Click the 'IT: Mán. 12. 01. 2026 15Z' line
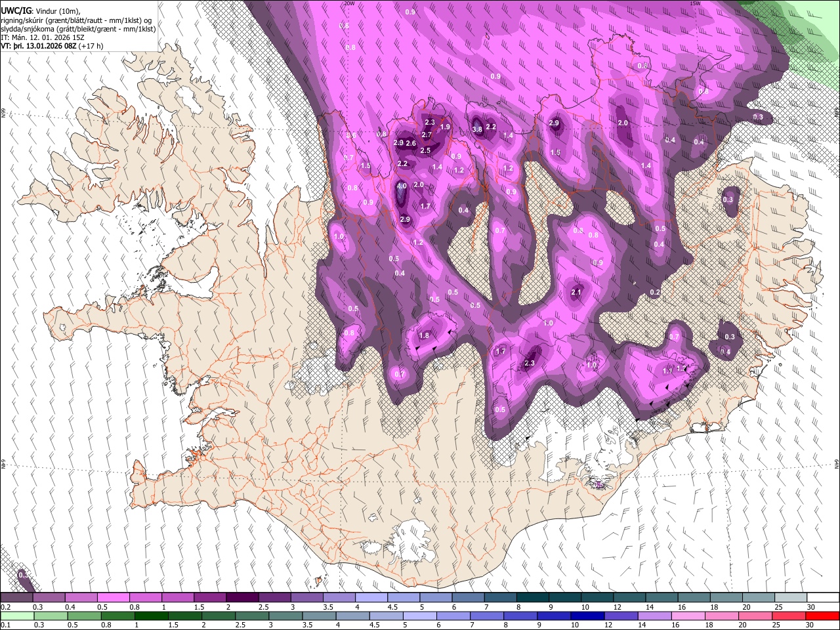Image resolution: width=840 pixels, height=630 pixels. [43, 37]
